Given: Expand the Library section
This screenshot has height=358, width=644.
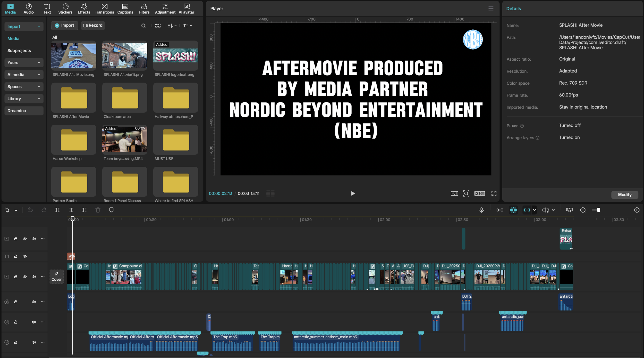Looking at the screenshot, I should coord(24,99).
